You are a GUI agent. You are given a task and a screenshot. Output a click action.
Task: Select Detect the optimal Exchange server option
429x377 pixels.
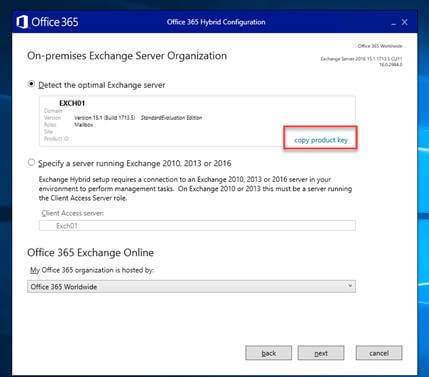pos(31,84)
